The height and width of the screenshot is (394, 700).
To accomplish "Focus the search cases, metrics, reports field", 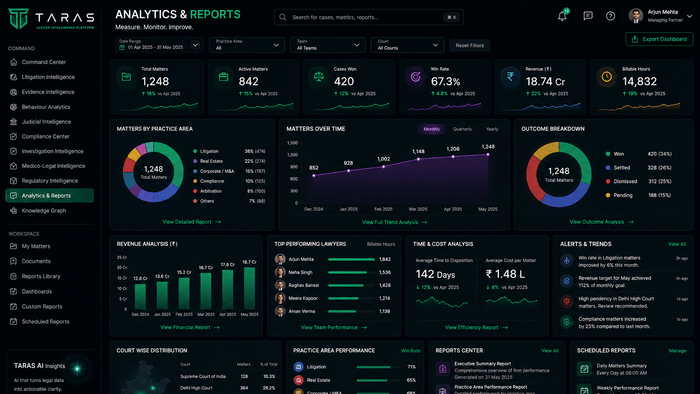I will click(x=369, y=17).
